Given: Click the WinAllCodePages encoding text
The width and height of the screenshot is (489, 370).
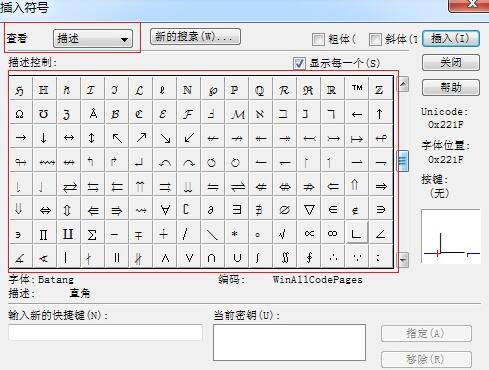Looking at the screenshot, I should pos(318,280).
